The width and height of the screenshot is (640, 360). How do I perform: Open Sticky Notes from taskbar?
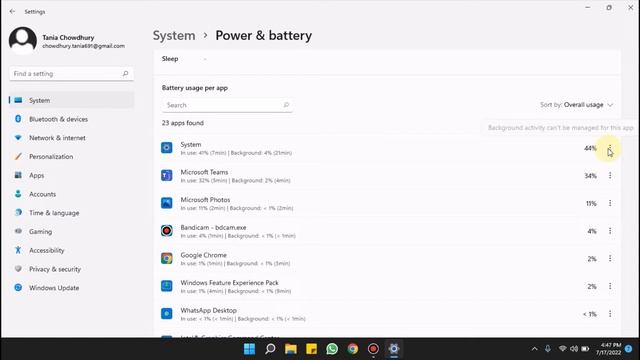coord(311,349)
